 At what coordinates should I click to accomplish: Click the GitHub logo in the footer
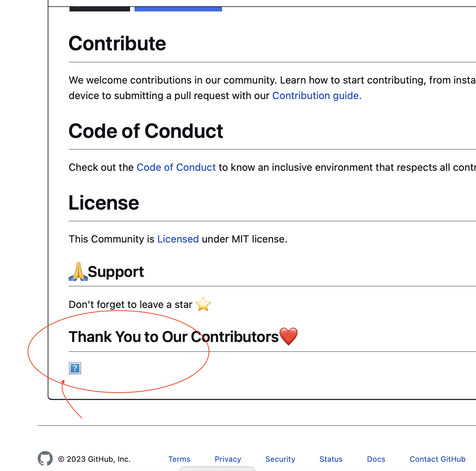(45, 458)
